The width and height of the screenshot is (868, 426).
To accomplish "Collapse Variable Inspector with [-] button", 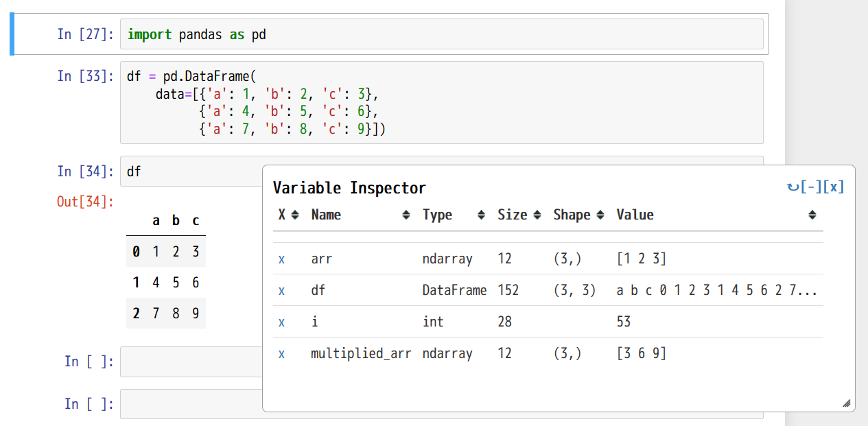I will [811, 187].
